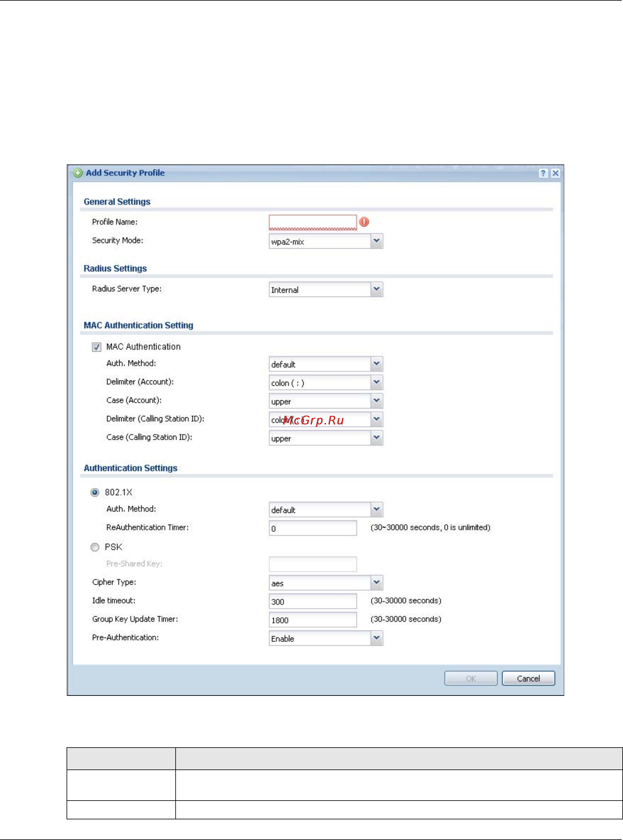Image resolution: width=623 pixels, height=840 pixels.
Task: Click the Group Key Update Timer field
Action: (313, 620)
